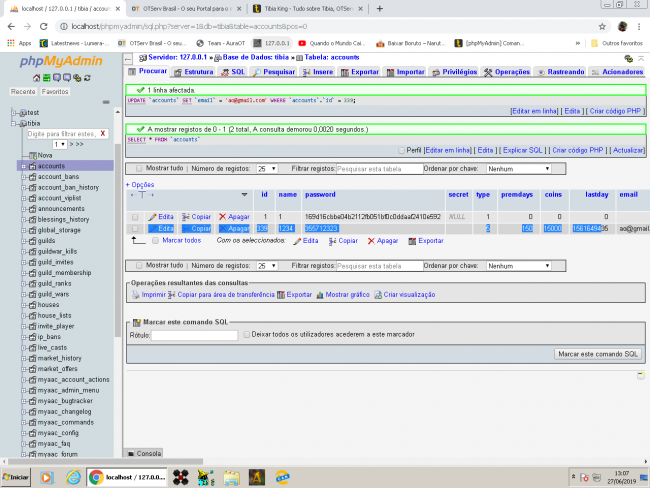Click Exportar icon for selected rows
This screenshot has height=488, width=650.
pos(412,241)
